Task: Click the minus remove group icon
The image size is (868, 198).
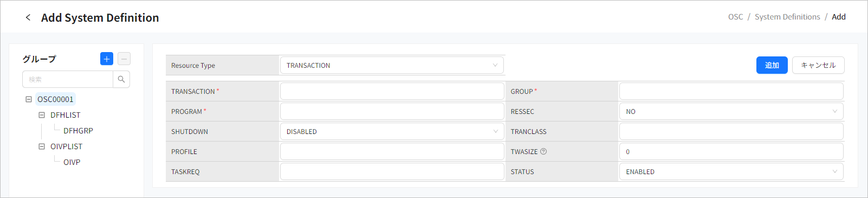Action: 124,59
